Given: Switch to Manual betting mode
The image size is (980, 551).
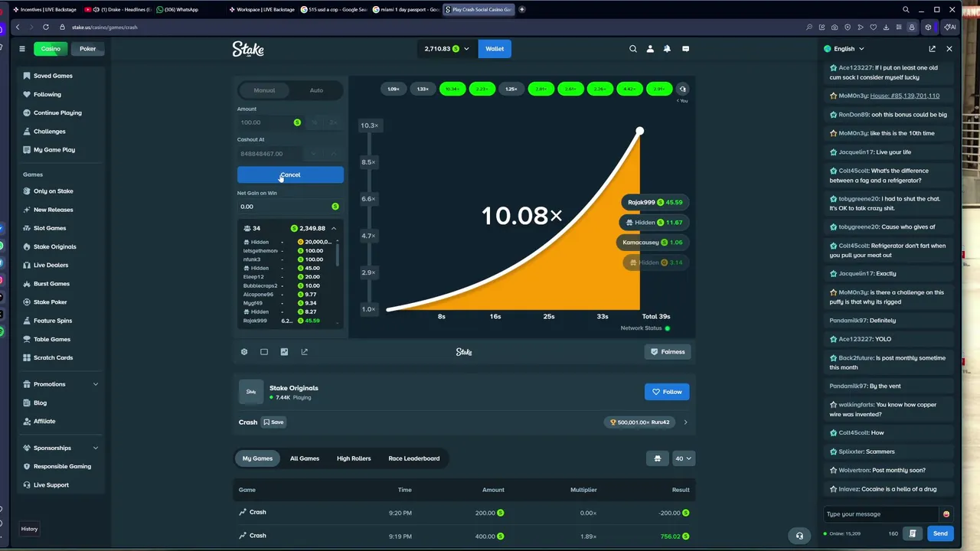Looking at the screenshot, I should tap(264, 90).
